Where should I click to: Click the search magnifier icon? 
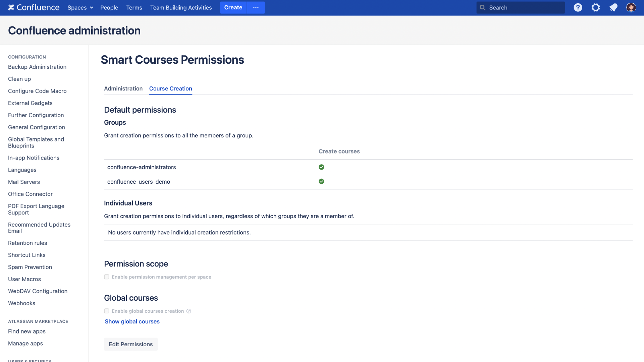click(482, 7)
